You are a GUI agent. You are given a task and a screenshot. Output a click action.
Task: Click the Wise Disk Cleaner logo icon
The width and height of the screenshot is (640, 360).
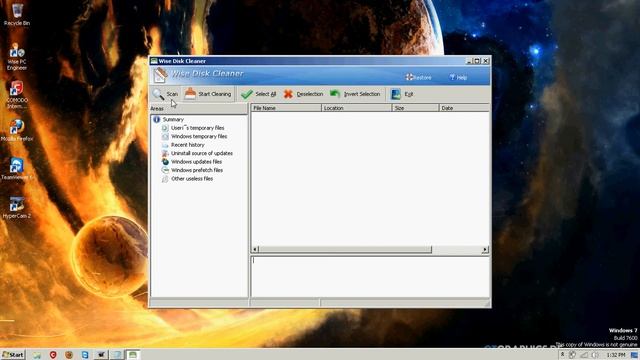160,75
